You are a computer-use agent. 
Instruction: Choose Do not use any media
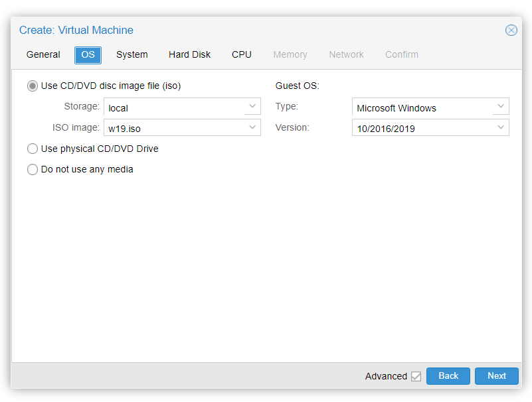tap(33, 169)
